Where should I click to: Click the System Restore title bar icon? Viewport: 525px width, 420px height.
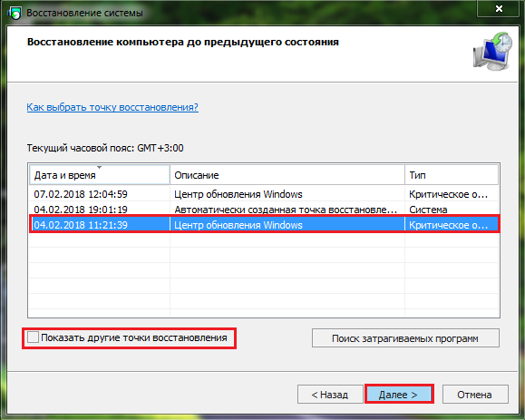(x=15, y=13)
